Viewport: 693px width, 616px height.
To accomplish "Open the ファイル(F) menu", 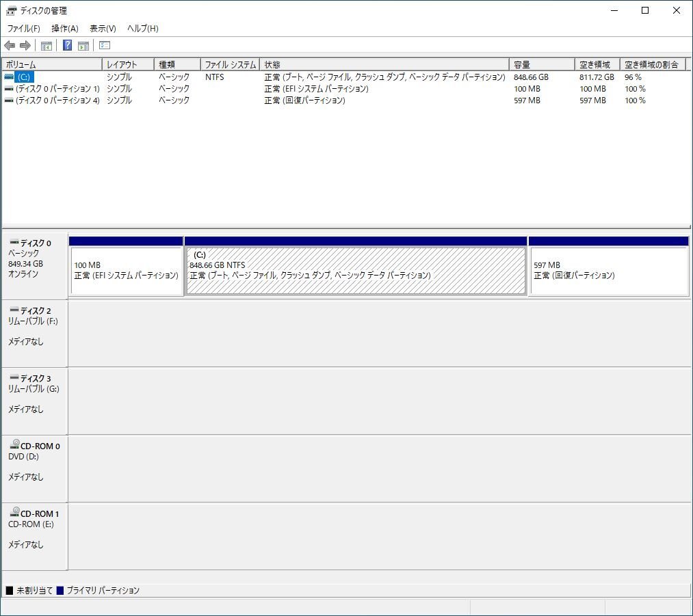I will [23, 29].
